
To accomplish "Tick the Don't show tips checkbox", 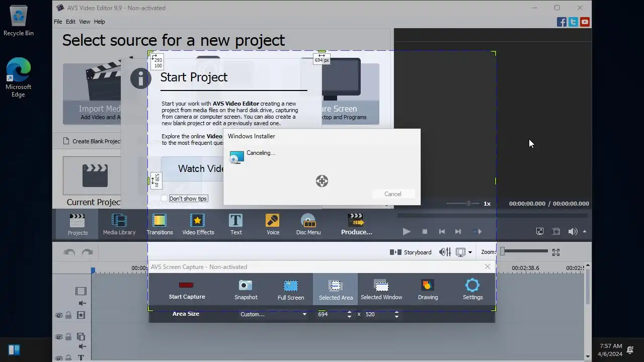I will click(x=164, y=199).
